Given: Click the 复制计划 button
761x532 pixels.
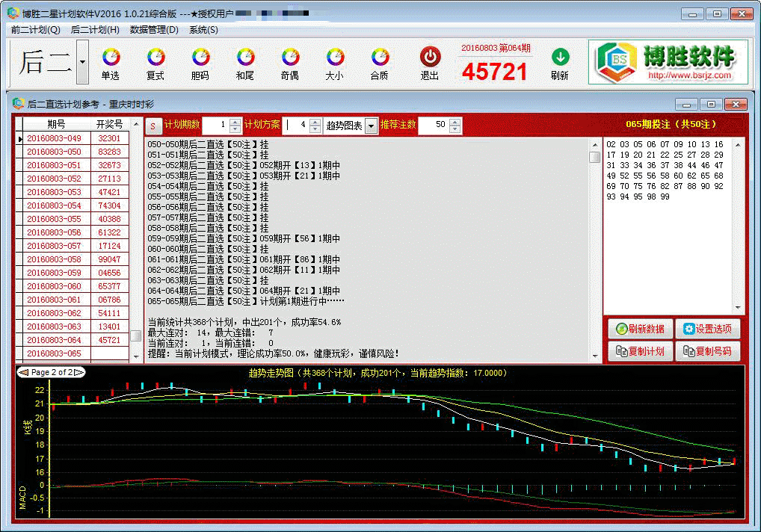Looking at the screenshot, I should click(640, 351).
